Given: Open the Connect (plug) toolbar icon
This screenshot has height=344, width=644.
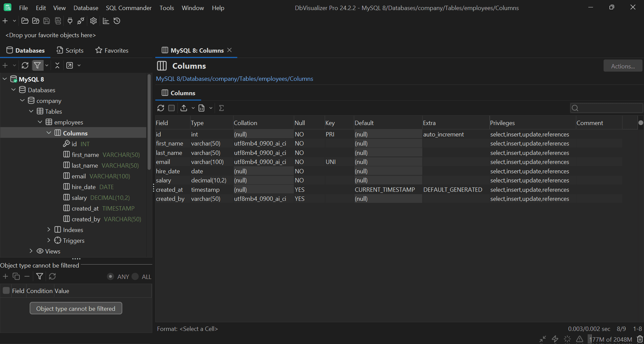Looking at the screenshot, I should [x=70, y=21].
